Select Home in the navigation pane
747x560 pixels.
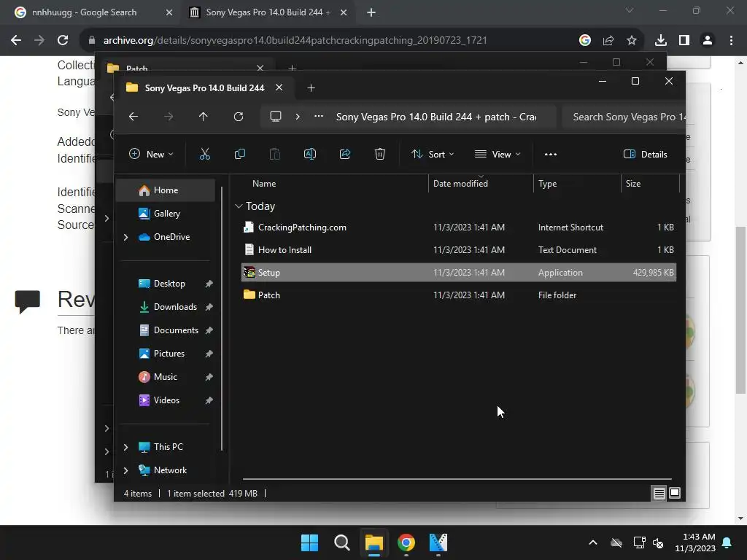[166, 190]
